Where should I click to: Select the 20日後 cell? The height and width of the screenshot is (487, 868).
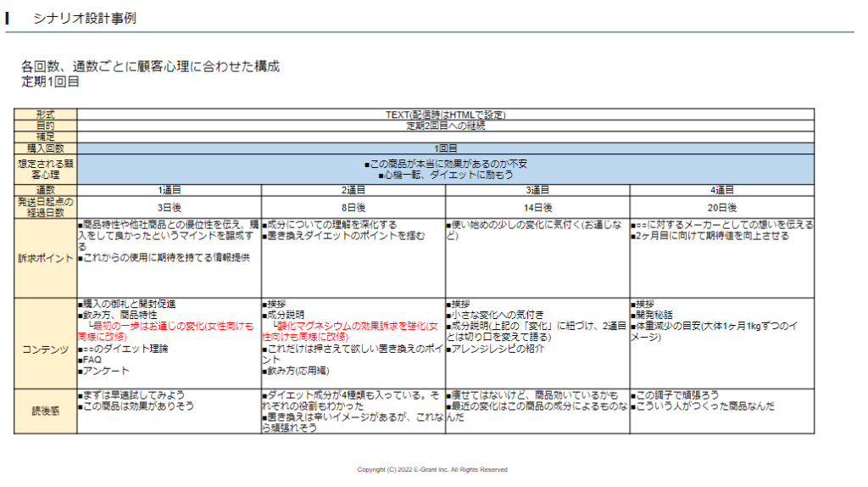[x=721, y=207]
